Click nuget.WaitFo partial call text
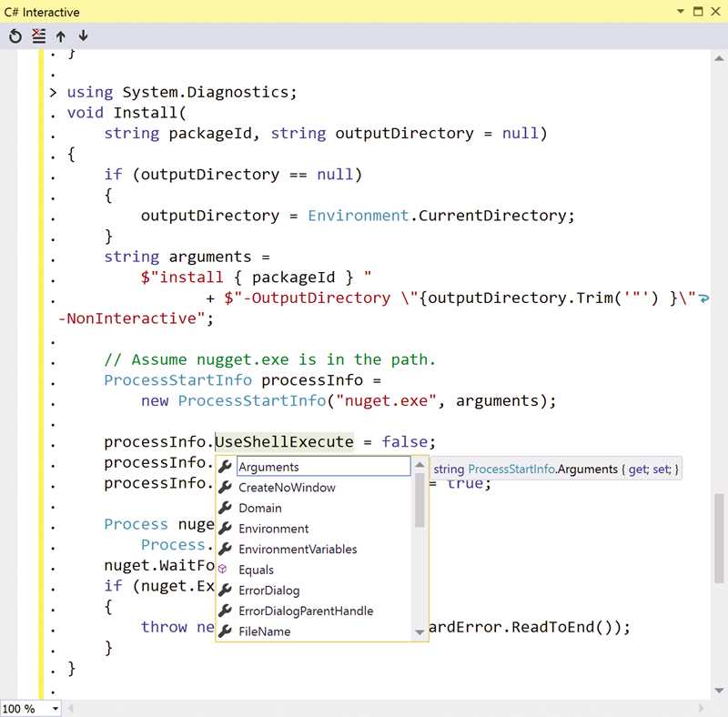 (159, 565)
